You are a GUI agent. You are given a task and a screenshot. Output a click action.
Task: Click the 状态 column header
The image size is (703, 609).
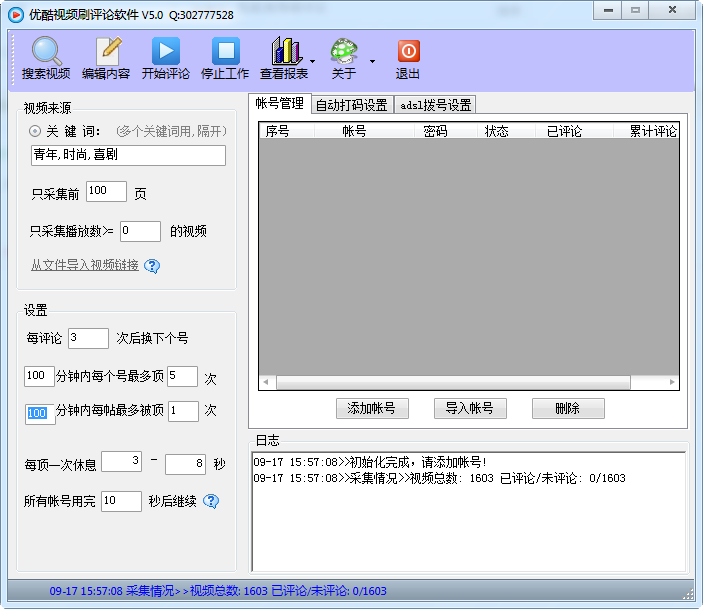506,130
